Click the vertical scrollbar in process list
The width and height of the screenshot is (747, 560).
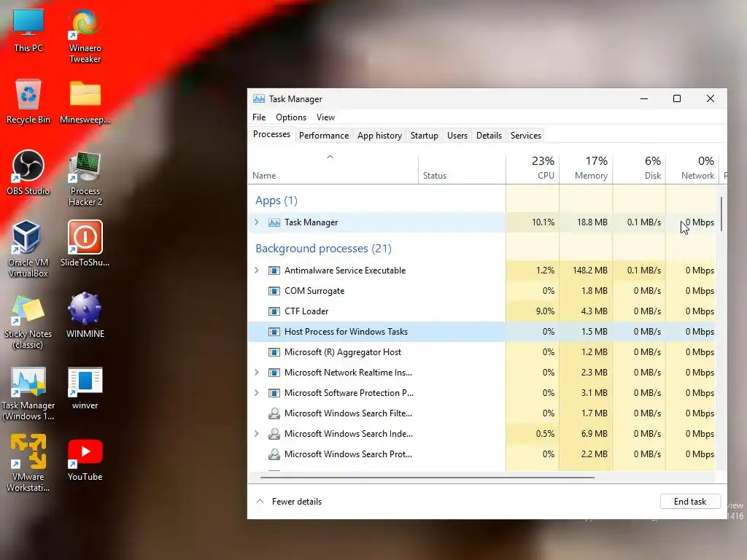pos(721,214)
